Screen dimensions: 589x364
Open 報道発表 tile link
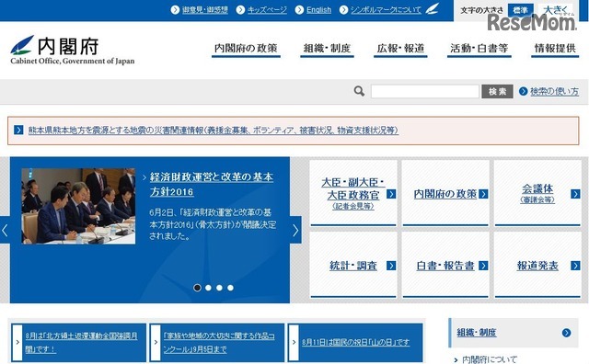click(537, 265)
